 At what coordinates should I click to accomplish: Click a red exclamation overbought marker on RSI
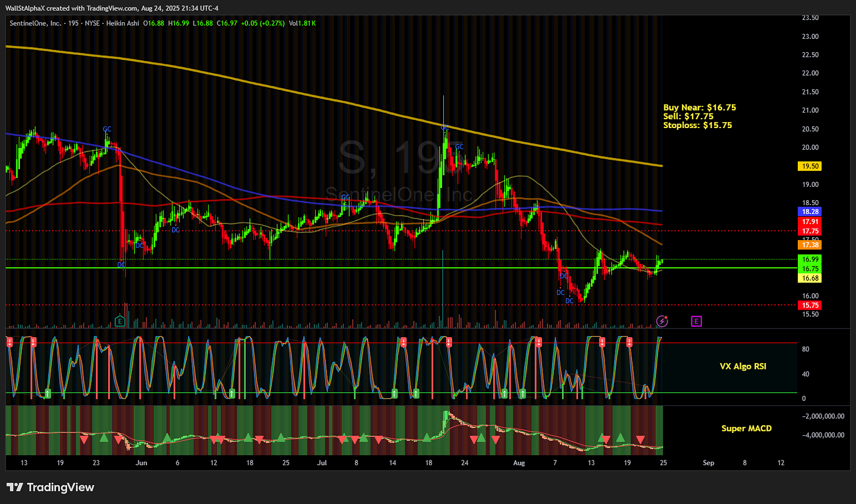click(x=10, y=341)
